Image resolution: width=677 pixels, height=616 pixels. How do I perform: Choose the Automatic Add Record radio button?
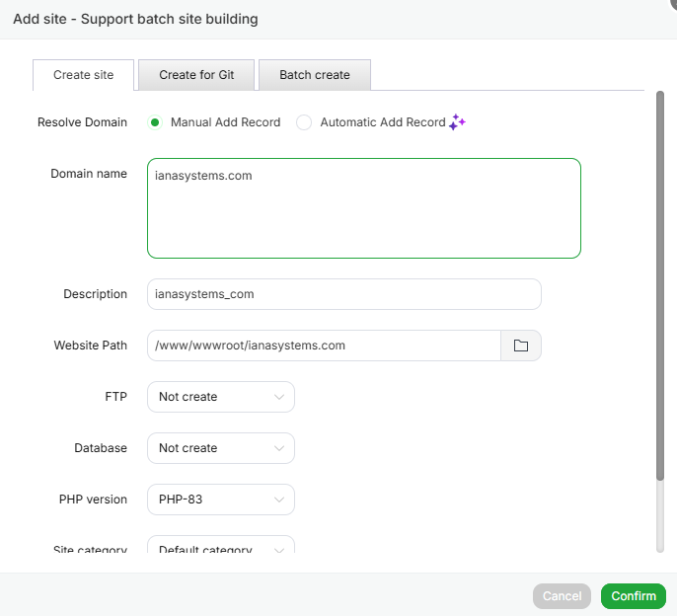click(304, 122)
